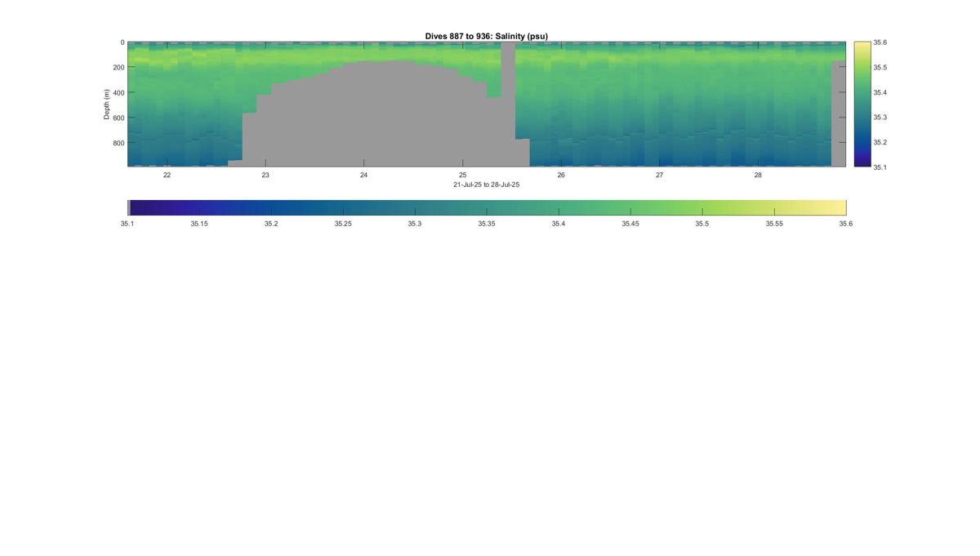Click the x-axis tick label 24
The image size is (980, 556).
363,175
